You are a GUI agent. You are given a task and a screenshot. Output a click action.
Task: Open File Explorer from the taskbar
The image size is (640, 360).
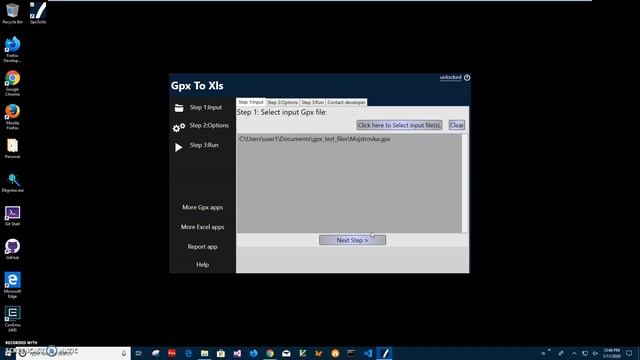pyautogui.click(x=204, y=353)
